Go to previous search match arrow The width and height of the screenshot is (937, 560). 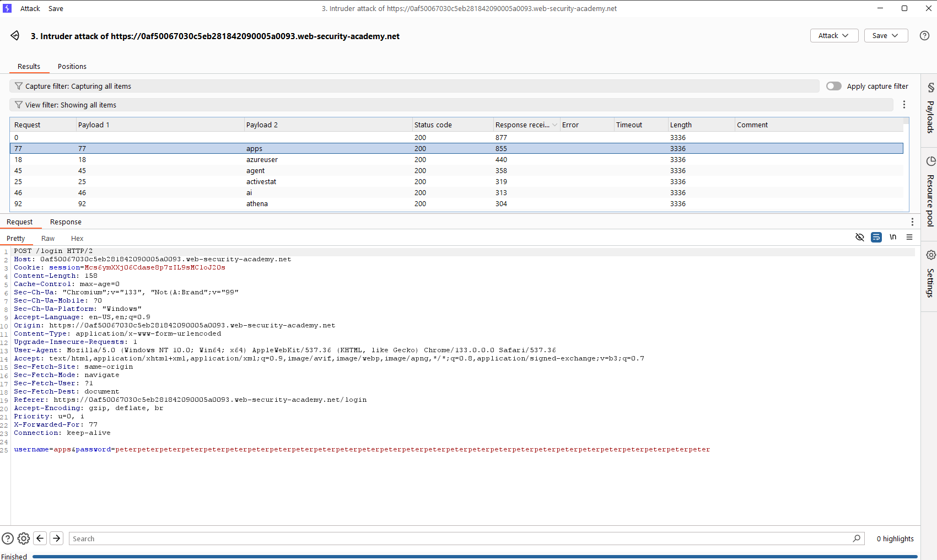[x=40, y=538]
